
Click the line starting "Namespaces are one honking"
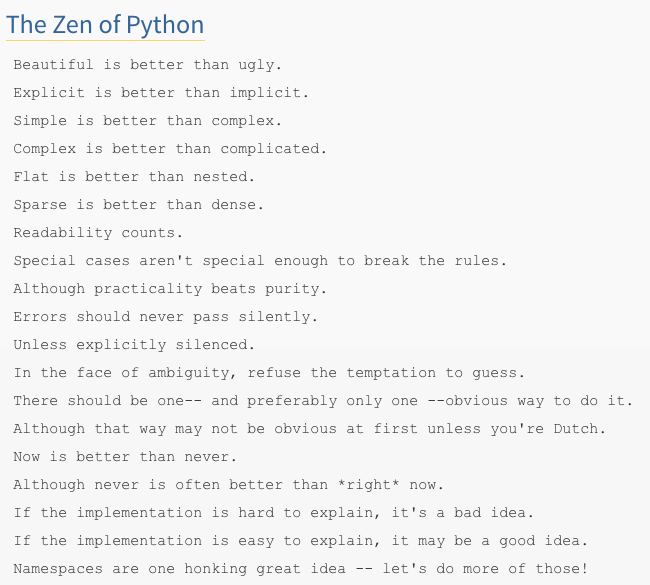click(300, 569)
